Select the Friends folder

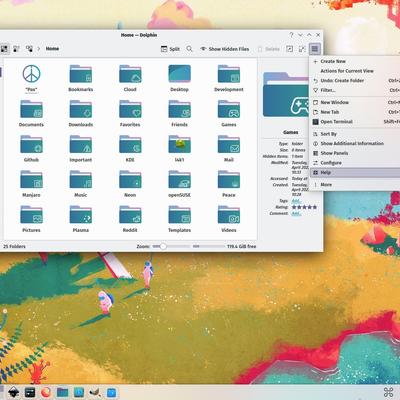pyautogui.click(x=179, y=113)
